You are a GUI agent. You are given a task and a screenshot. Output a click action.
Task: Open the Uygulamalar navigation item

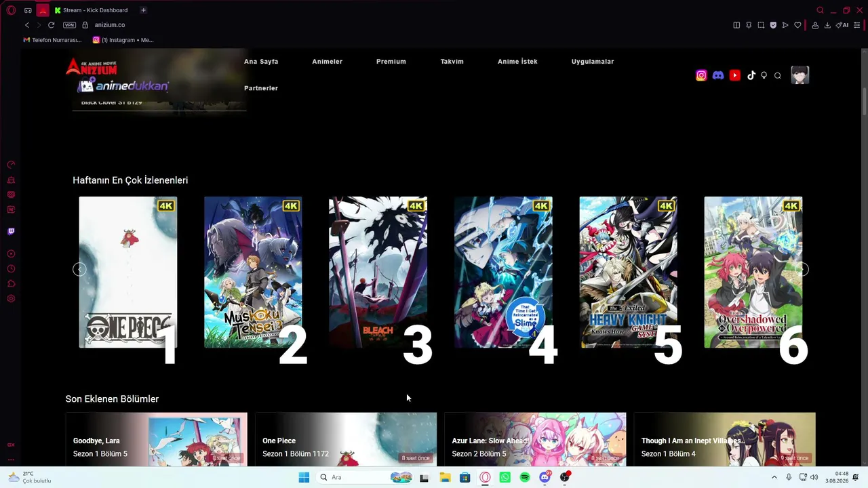(x=593, y=62)
